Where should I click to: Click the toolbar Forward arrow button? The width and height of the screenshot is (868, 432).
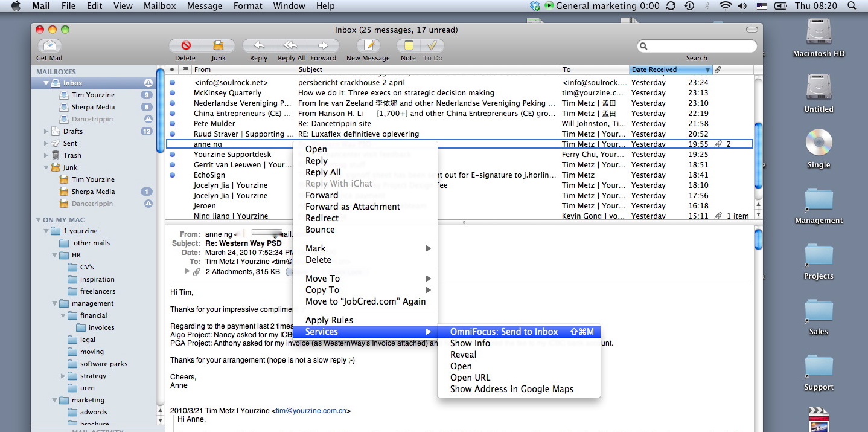click(323, 46)
